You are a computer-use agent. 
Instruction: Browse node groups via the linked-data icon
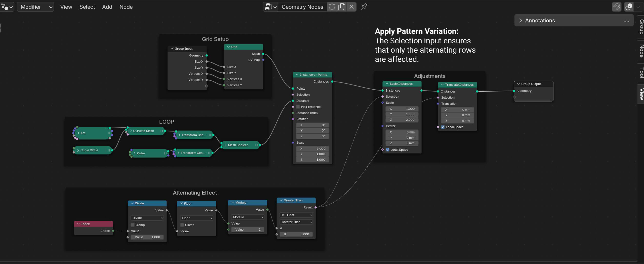[271, 7]
